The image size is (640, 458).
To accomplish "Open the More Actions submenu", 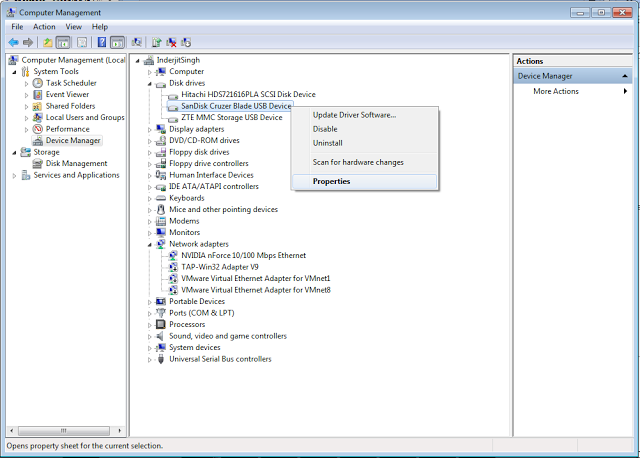I will coord(556,91).
